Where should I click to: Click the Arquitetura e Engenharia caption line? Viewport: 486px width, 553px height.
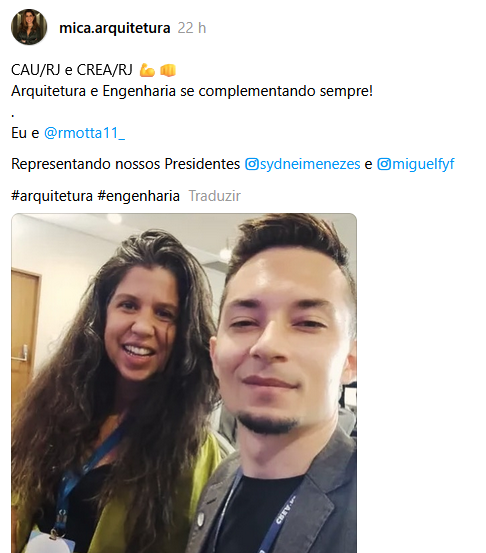click(x=192, y=91)
